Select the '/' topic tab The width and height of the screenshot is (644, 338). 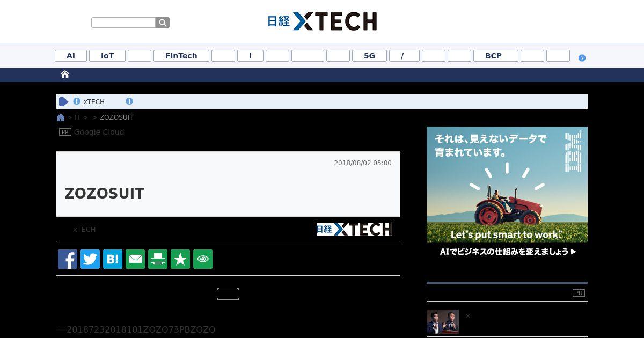click(x=404, y=56)
